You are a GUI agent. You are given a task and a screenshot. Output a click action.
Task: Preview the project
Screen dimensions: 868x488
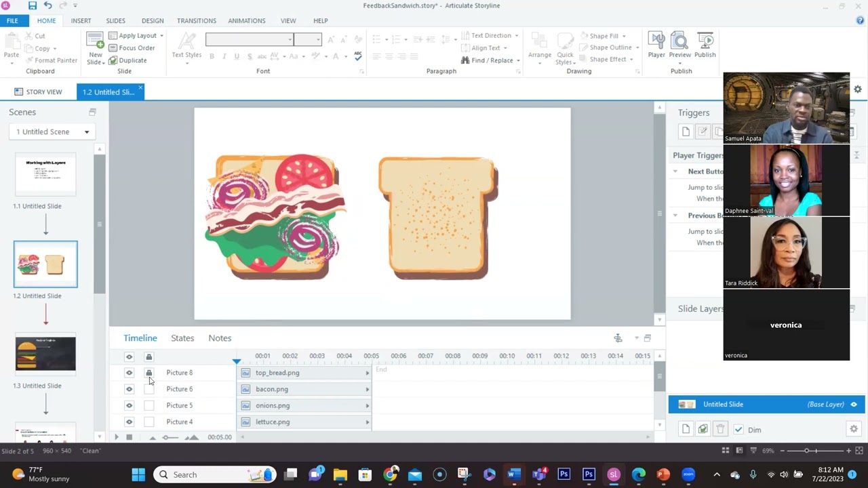pyautogui.click(x=679, y=45)
